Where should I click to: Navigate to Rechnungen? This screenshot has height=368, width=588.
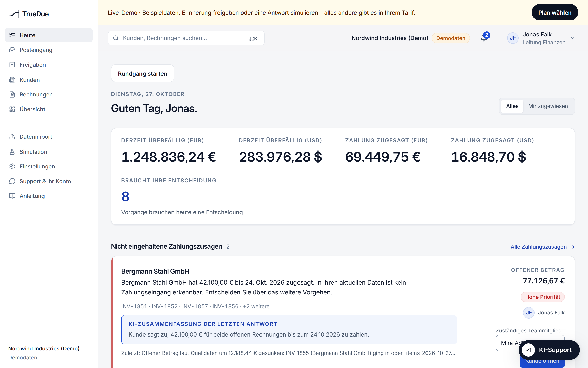click(49, 94)
